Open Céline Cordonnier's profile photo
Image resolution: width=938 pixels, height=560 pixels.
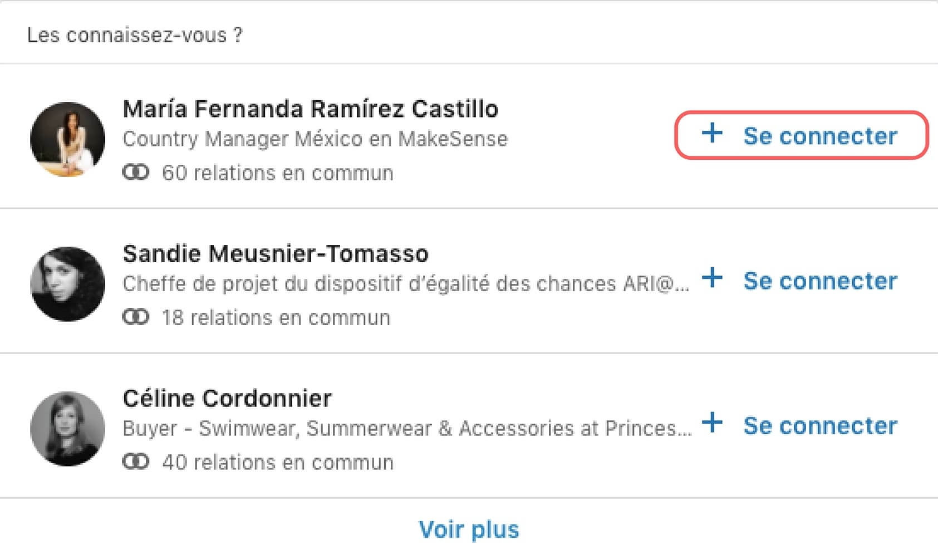tap(68, 426)
